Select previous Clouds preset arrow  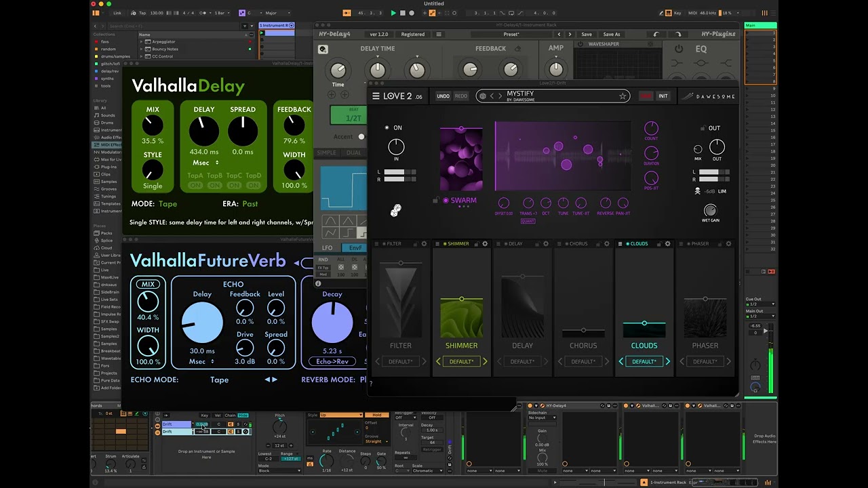click(x=621, y=362)
